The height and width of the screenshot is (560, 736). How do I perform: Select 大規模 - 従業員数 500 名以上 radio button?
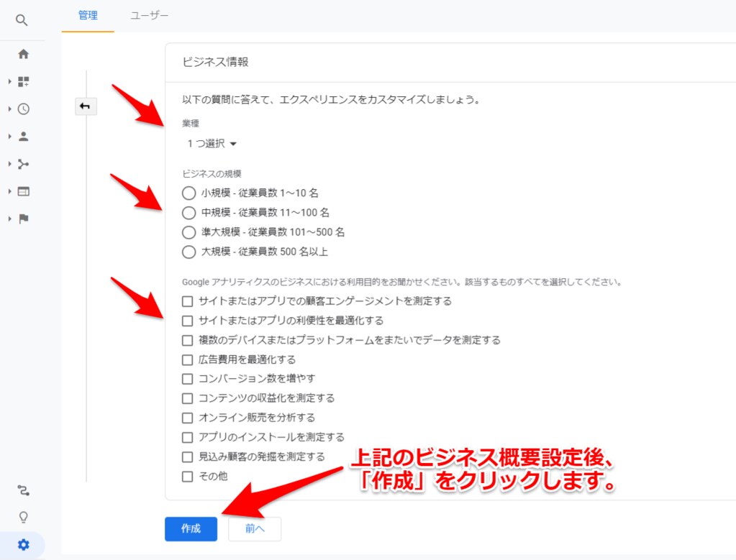pos(188,252)
